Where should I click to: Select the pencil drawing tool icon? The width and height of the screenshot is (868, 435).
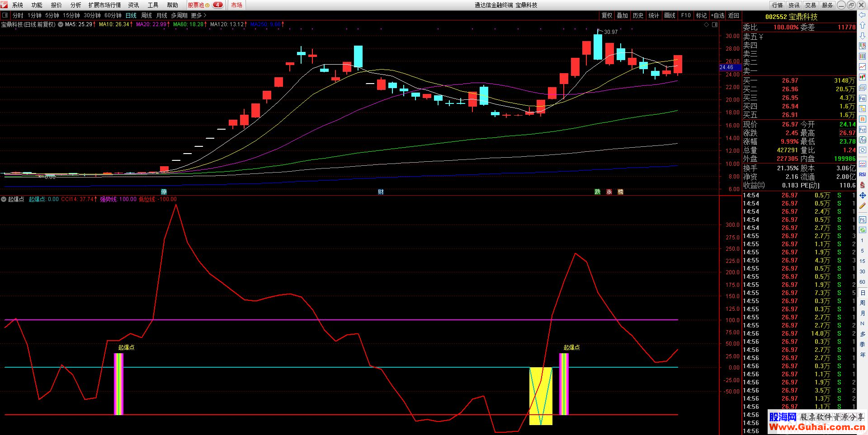pos(863,206)
